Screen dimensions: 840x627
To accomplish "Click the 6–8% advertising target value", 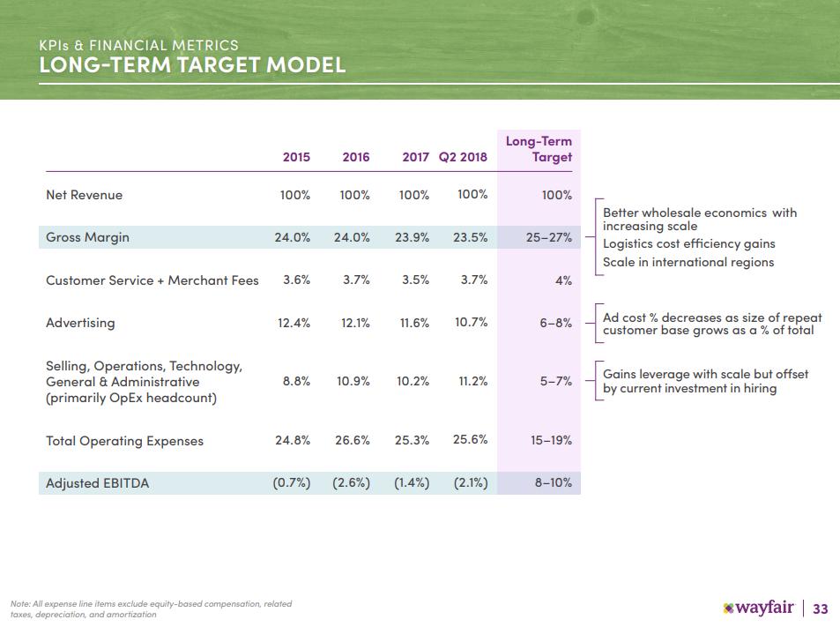I will tap(555, 323).
